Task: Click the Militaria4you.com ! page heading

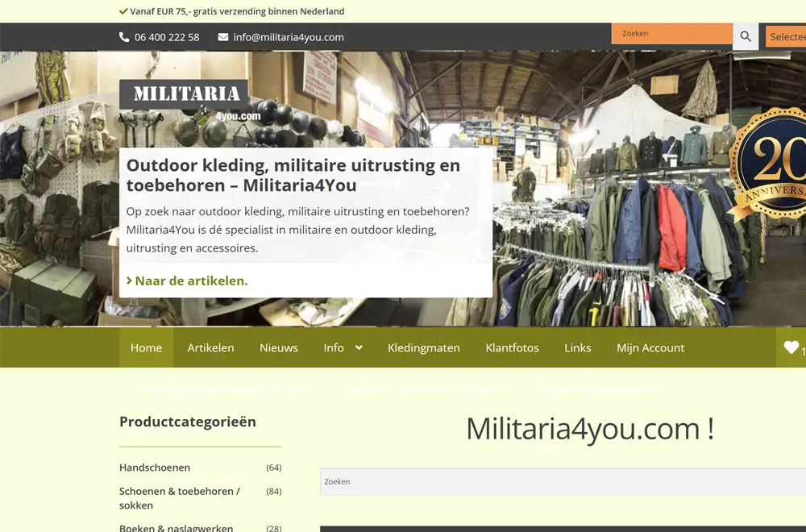Action: pyautogui.click(x=590, y=428)
